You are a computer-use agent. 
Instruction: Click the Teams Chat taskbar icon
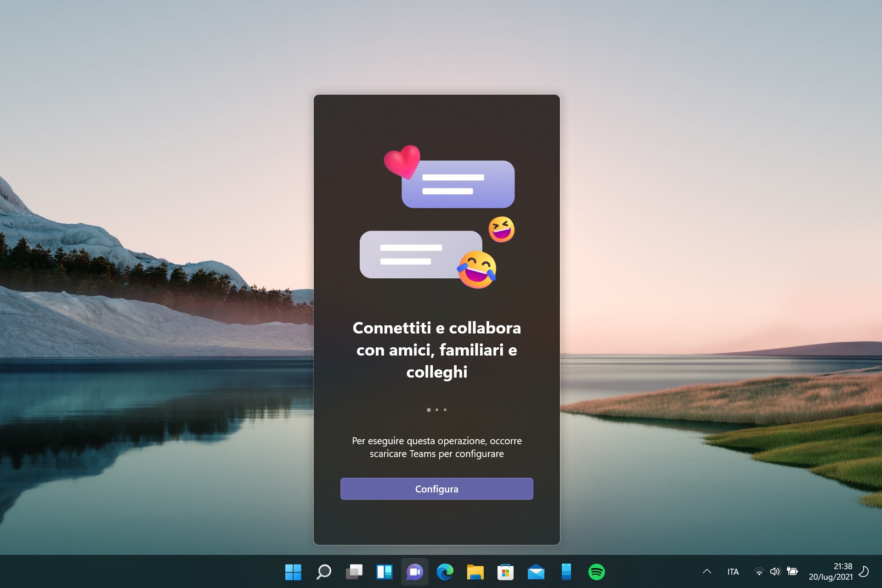(414, 572)
